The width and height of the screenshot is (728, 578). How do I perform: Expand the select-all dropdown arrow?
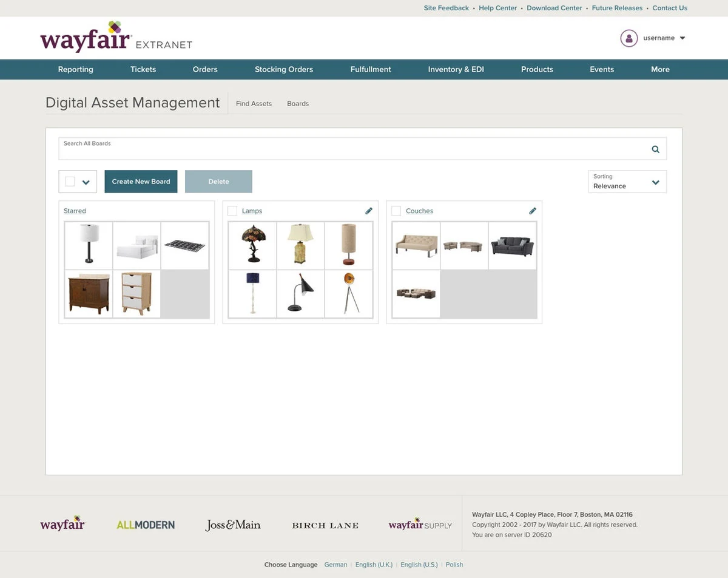[x=86, y=182]
